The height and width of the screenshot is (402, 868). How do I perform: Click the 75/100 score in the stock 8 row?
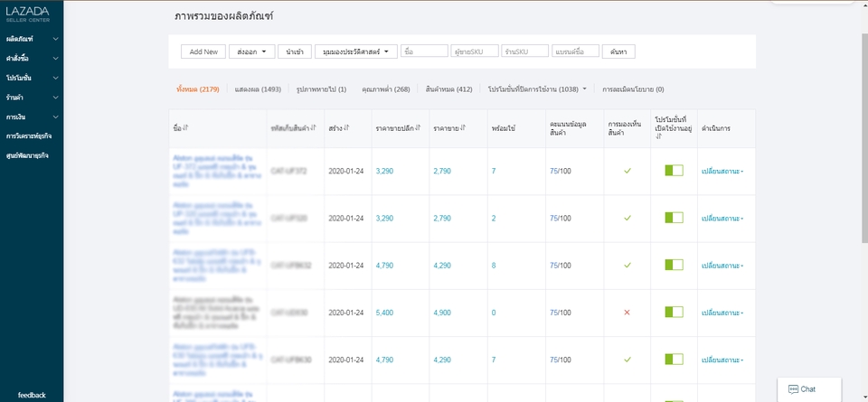(x=561, y=266)
